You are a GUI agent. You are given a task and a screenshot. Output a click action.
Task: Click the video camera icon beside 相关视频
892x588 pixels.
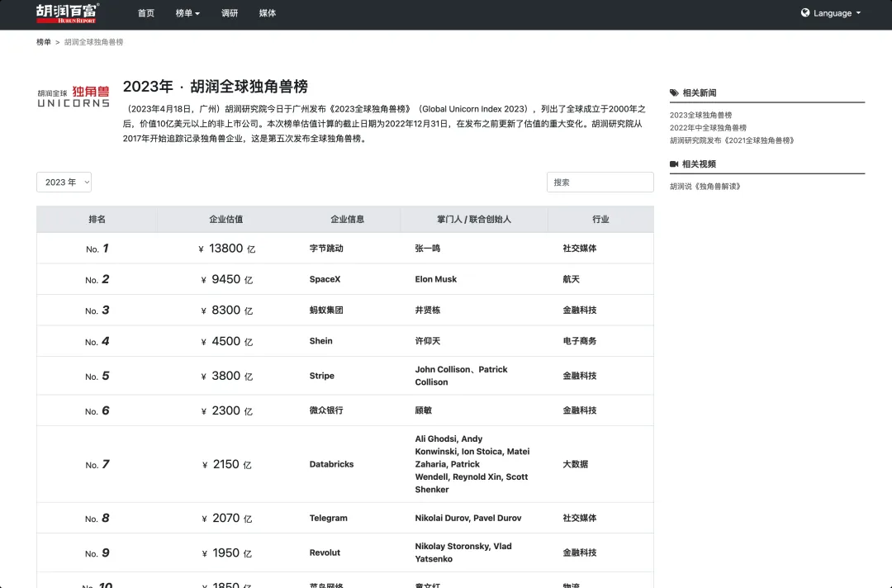coord(674,164)
